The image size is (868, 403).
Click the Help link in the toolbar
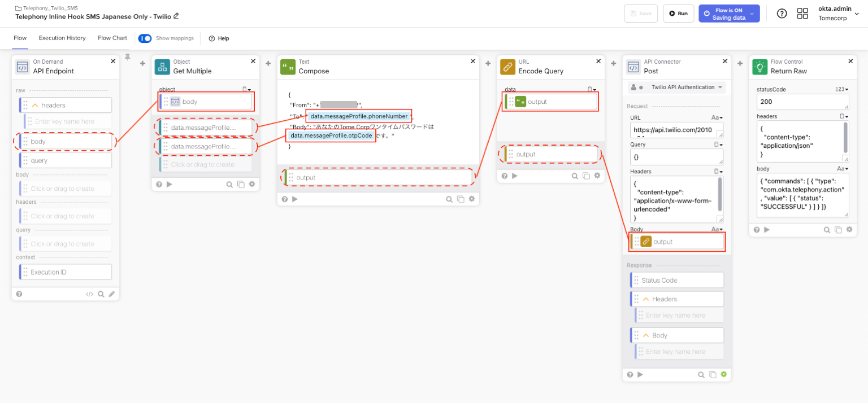coord(219,38)
